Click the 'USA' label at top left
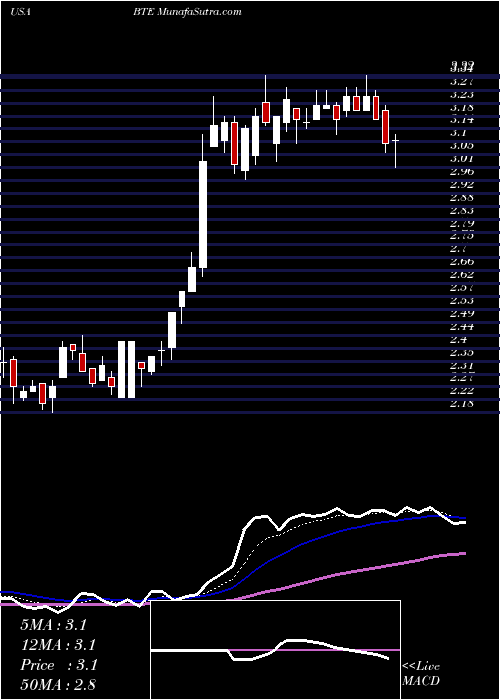The image size is (500, 700). (20, 12)
